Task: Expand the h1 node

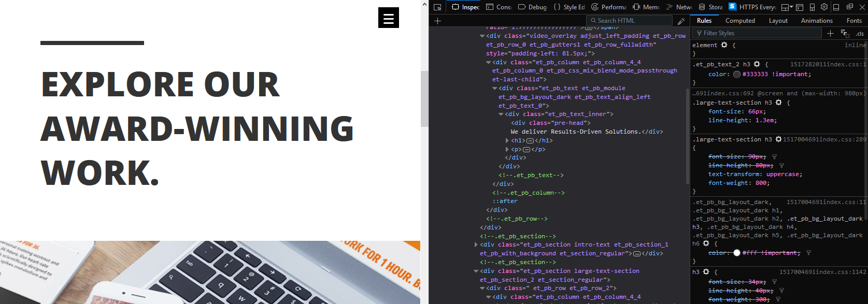Action: pos(507,141)
